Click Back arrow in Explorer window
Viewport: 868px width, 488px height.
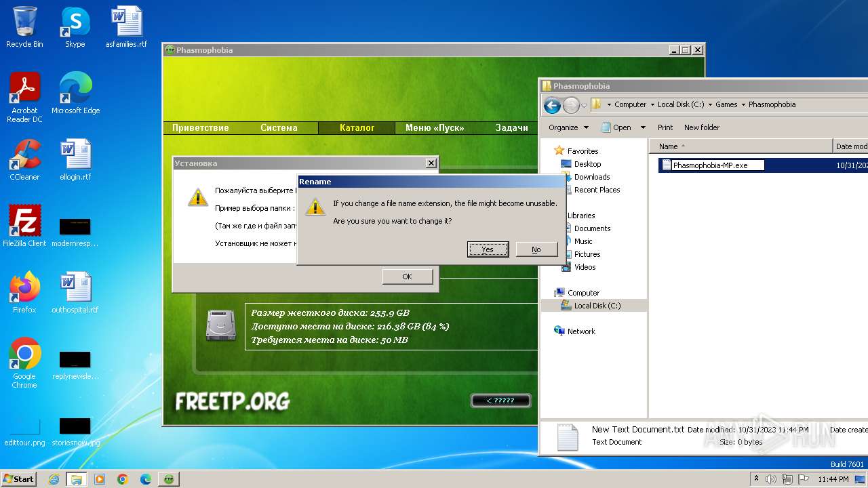pos(552,105)
